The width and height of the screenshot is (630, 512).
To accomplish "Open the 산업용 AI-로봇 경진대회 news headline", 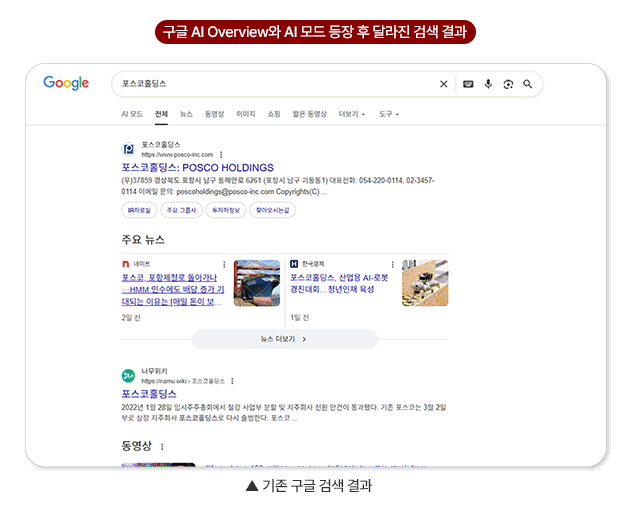I will (339, 283).
